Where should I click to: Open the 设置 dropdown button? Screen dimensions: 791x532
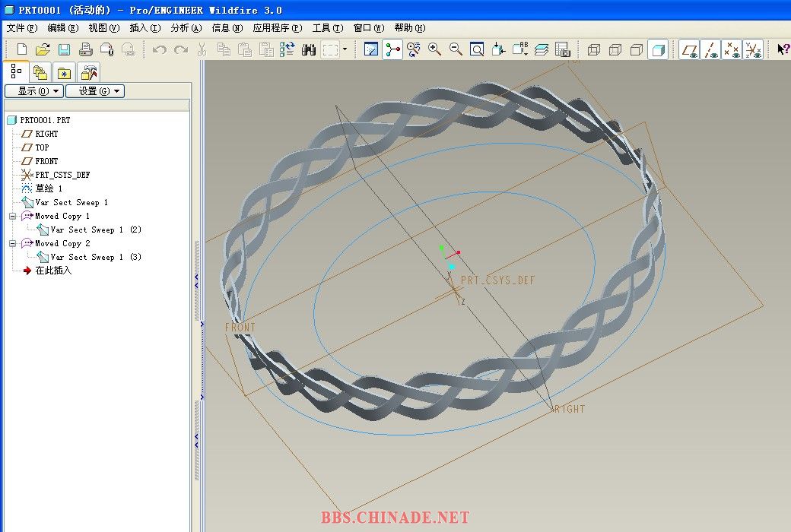[x=95, y=91]
